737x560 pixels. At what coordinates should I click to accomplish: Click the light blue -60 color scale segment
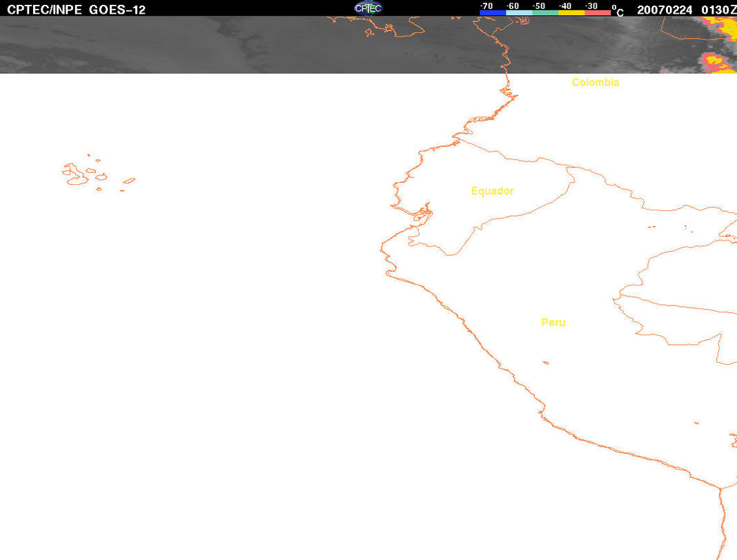(x=519, y=12)
